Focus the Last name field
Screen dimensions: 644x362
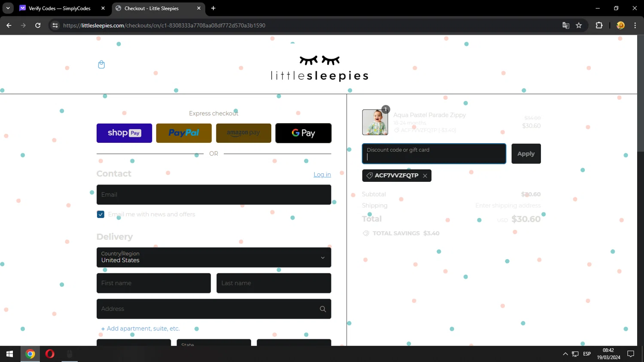click(x=273, y=283)
